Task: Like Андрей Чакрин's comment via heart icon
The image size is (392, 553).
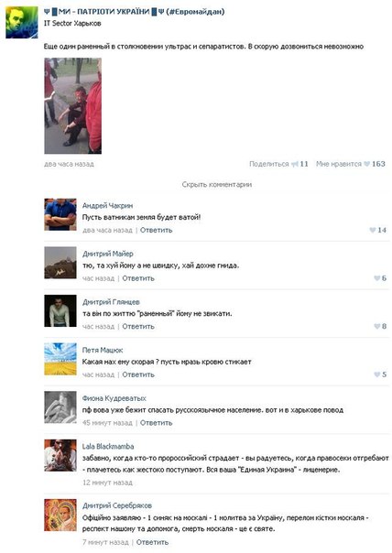Action: (x=373, y=230)
